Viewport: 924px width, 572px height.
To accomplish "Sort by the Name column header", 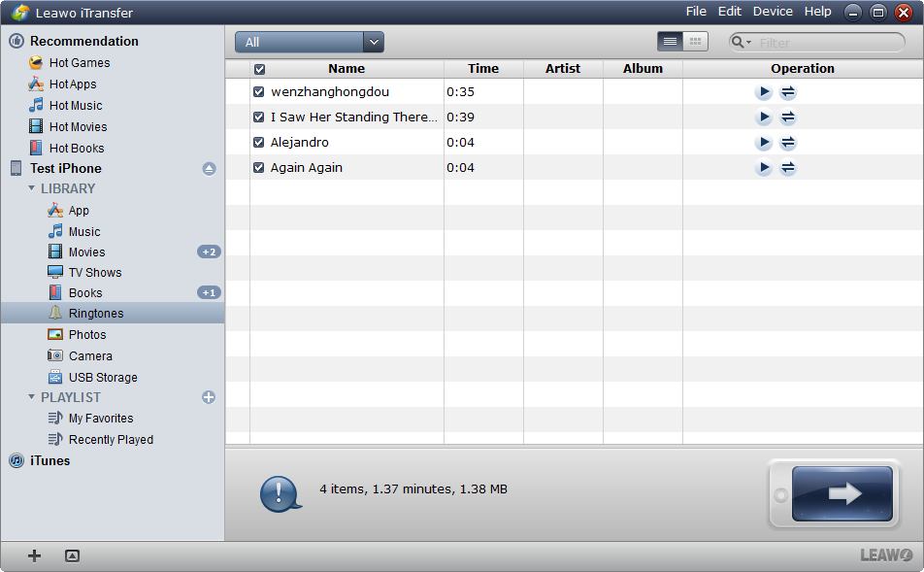I will (x=346, y=68).
